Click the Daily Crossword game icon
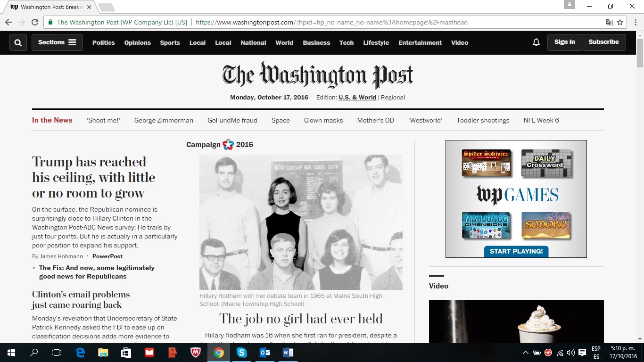Viewport: 644px width, 362px height. 546,163
